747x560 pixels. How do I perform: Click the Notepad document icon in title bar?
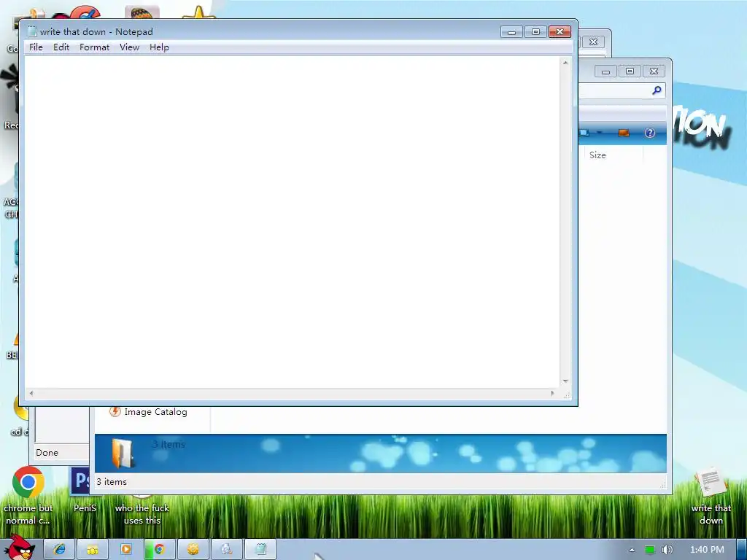(32, 31)
